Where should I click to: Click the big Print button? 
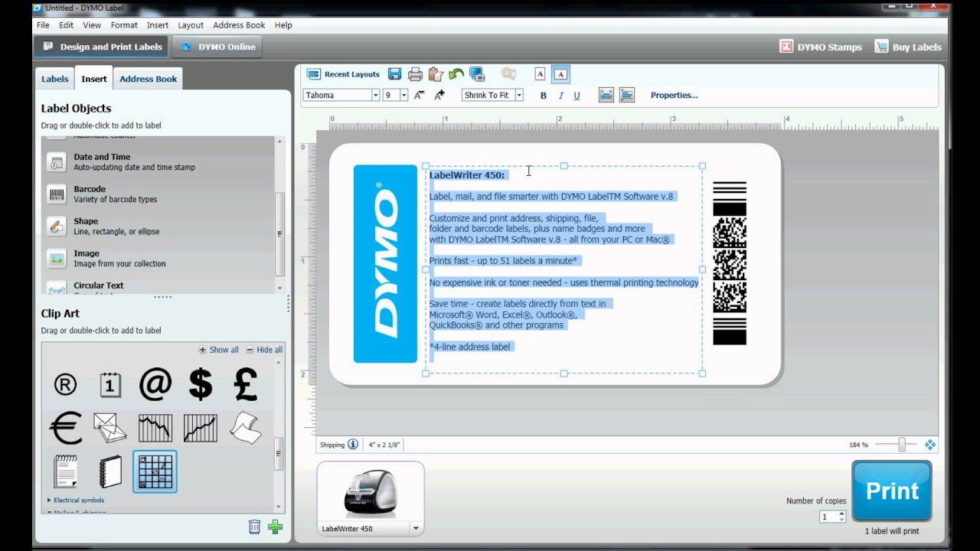[x=892, y=491]
